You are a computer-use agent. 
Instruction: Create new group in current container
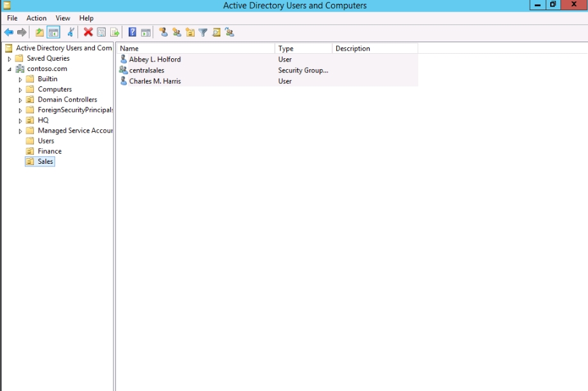[x=177, y=33]
